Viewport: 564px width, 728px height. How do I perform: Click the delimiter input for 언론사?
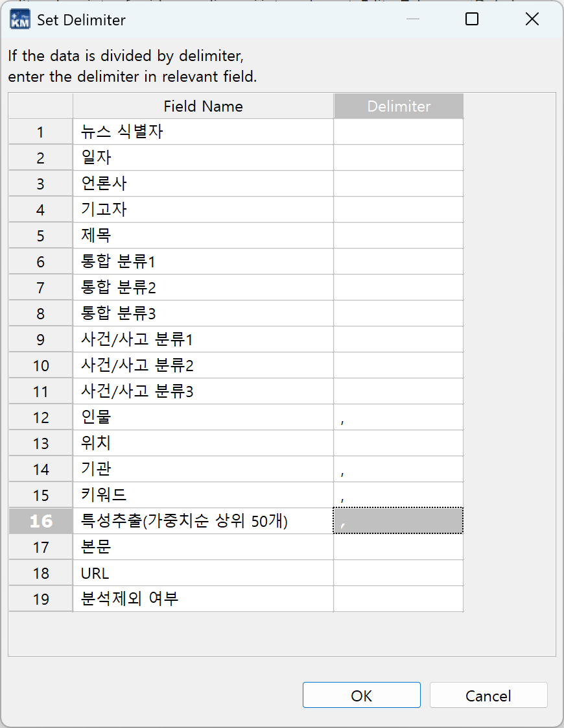click(398, 183)
